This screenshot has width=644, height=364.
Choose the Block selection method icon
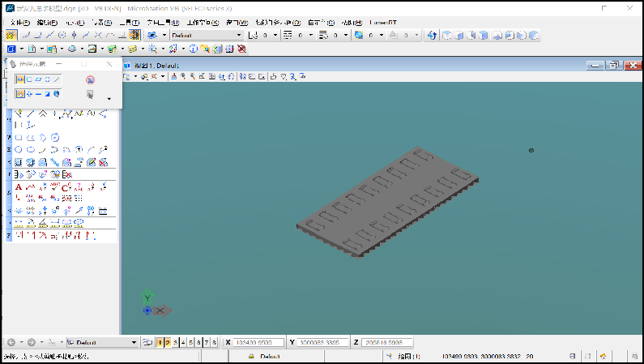pyautogui.click(x=29, y=79)
